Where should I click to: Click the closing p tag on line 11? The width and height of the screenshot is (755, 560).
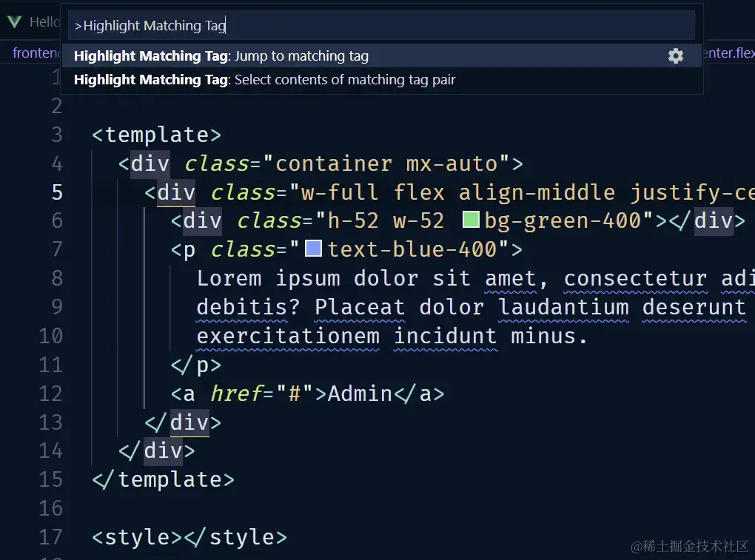pyautogui.click(x=196, y=365)
